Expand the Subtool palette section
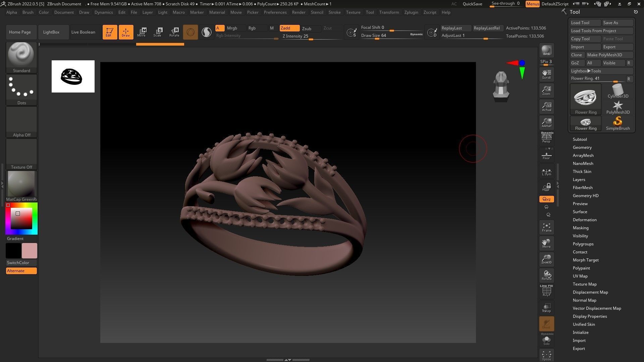The image size is (644, 362). coord(580,139)
